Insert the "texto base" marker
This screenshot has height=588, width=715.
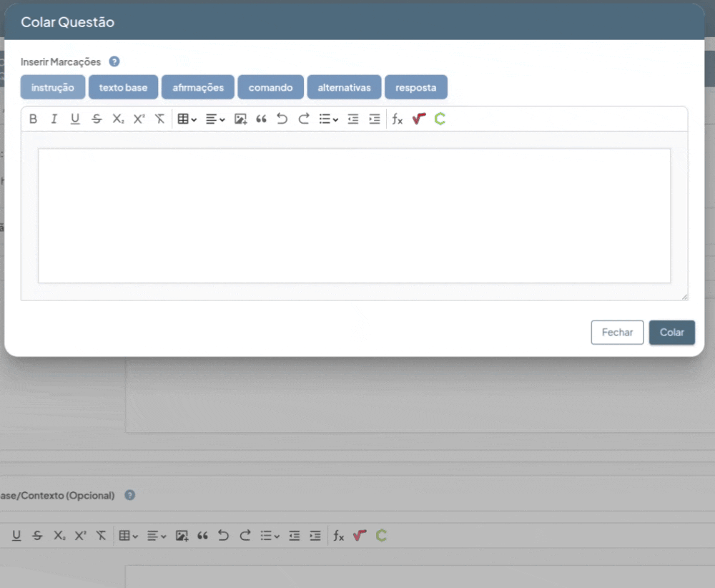(x=123, y=87)
